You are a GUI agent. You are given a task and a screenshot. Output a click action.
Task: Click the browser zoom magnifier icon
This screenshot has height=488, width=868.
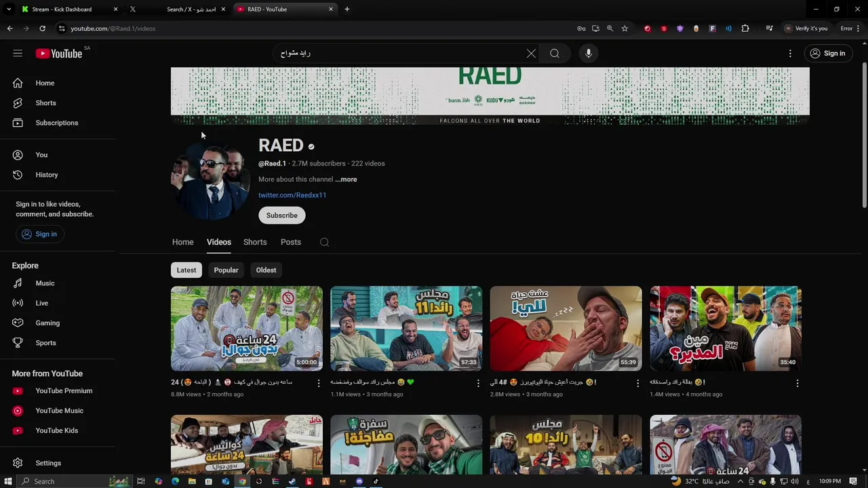point(610,28)
